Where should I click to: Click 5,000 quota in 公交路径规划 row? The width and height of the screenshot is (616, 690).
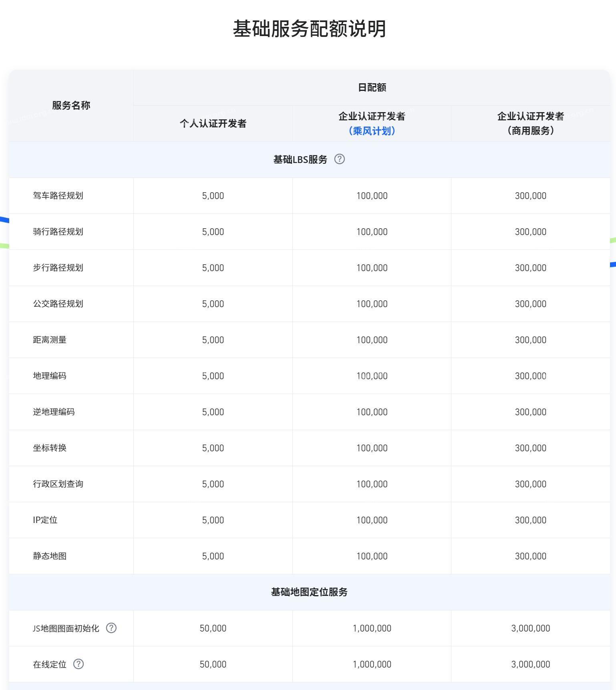[x=213, y=304]
